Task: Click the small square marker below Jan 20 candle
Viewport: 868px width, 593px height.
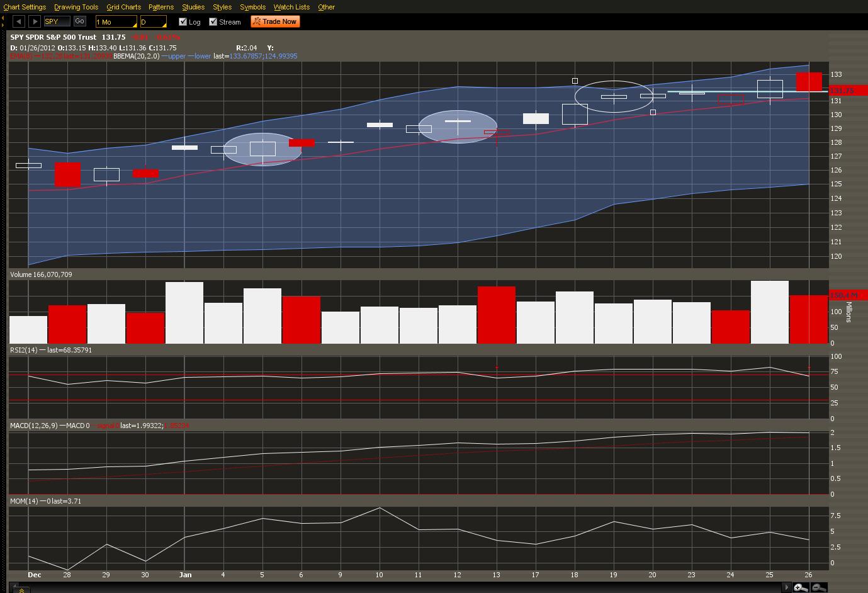Action: pyautogui.click(x=653, y=112)
